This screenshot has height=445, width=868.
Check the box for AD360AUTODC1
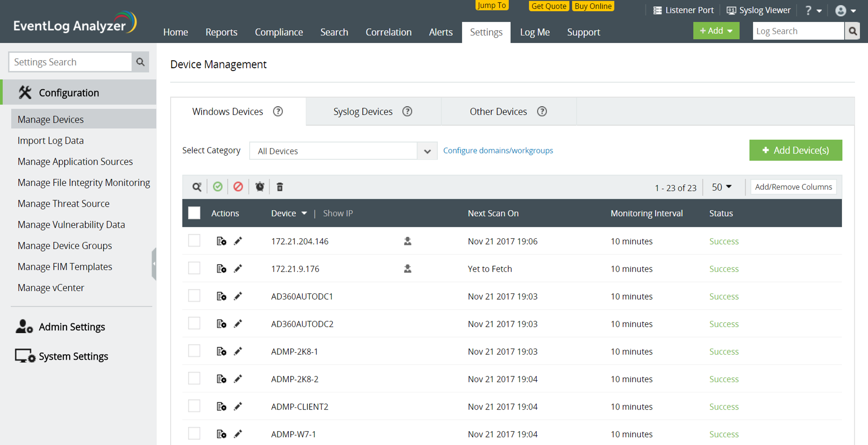click(194, 296)
